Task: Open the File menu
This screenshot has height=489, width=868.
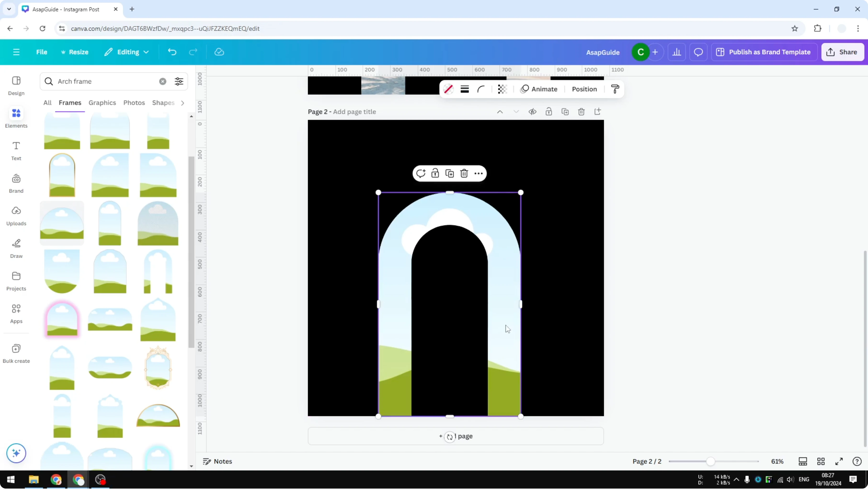Action: click(x=42, y=52)
